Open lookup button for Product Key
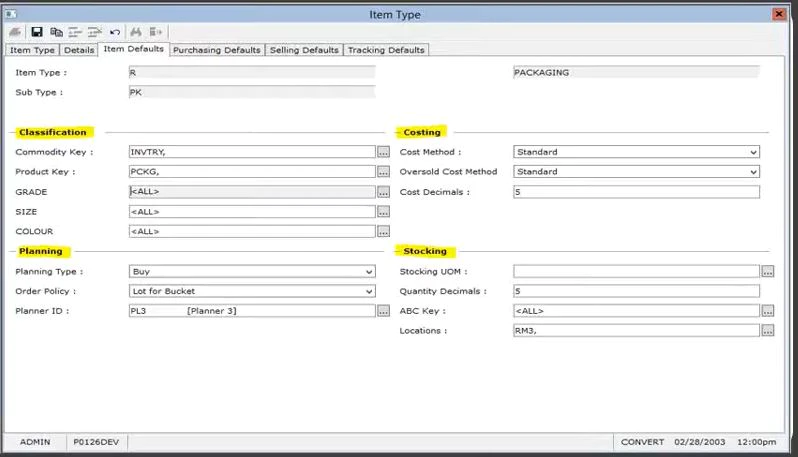The image size is (798, 457). click(x=383, y=172)
